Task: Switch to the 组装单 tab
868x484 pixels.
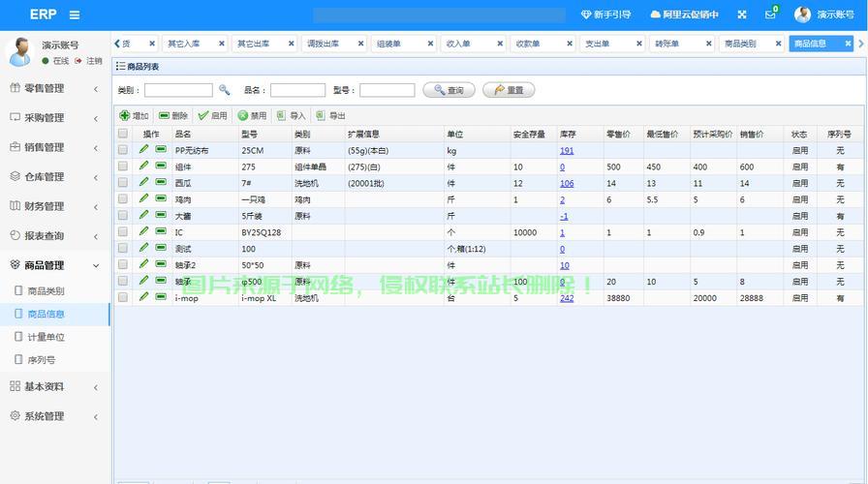Action: coord(388,44)
